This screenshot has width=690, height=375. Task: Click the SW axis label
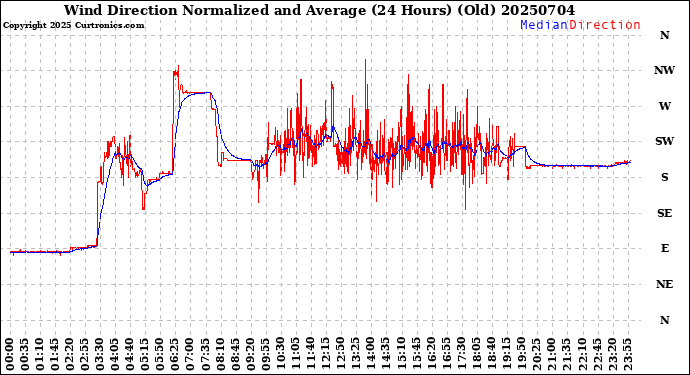pos(664,141)
